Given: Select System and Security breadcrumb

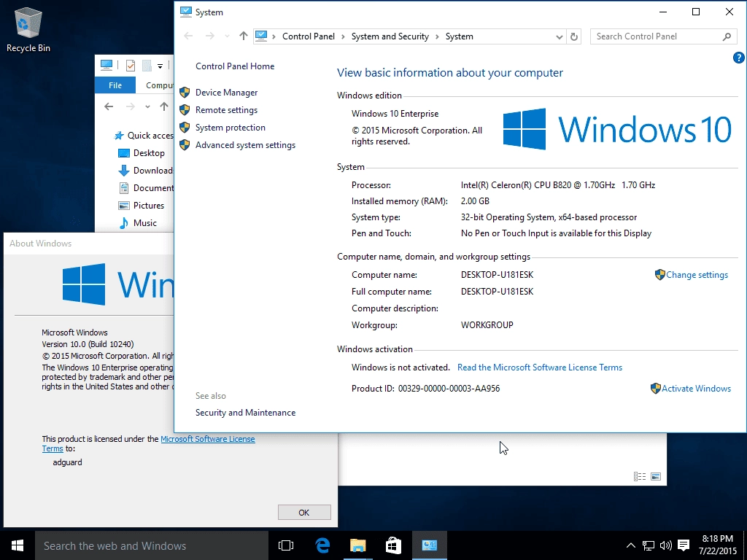Looking at the screenshot, I should (390, 36).
